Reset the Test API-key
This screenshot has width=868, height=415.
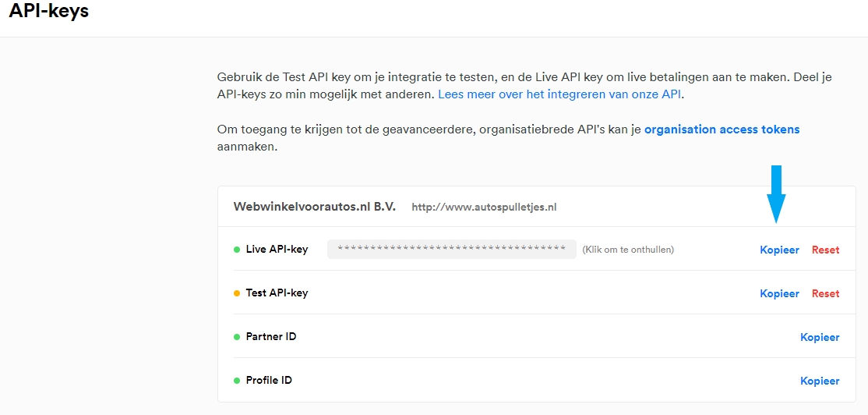[x=825, y=294]
